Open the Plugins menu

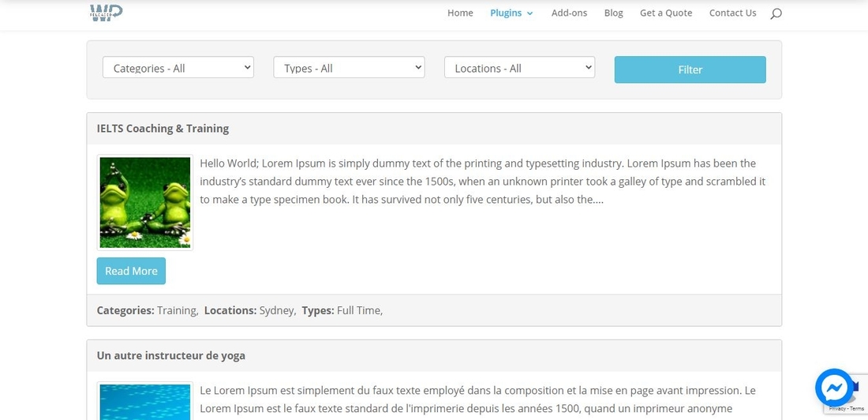(x=506, y=13)
